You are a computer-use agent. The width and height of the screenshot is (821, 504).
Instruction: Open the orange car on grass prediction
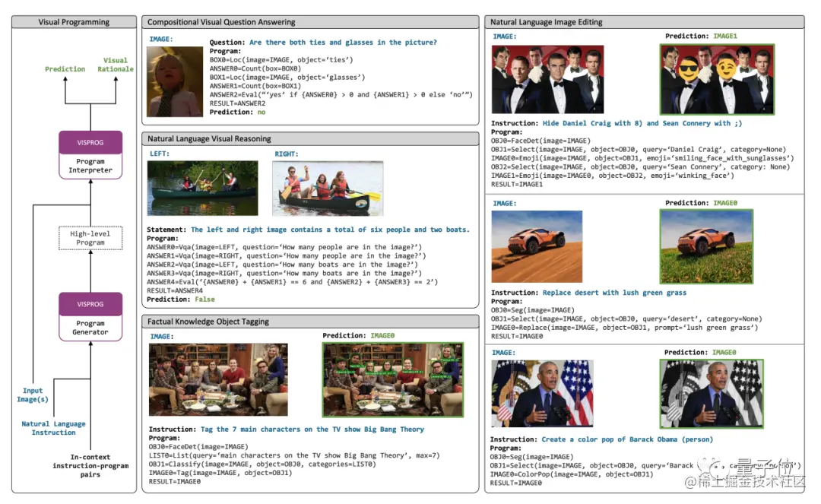click(706, 246)
